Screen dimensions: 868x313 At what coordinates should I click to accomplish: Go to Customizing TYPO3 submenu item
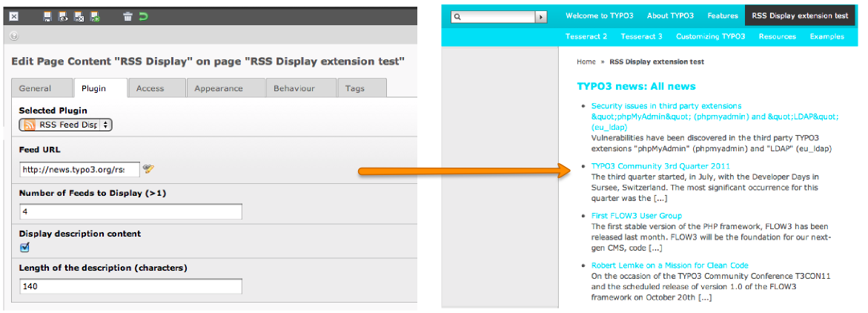710,36
